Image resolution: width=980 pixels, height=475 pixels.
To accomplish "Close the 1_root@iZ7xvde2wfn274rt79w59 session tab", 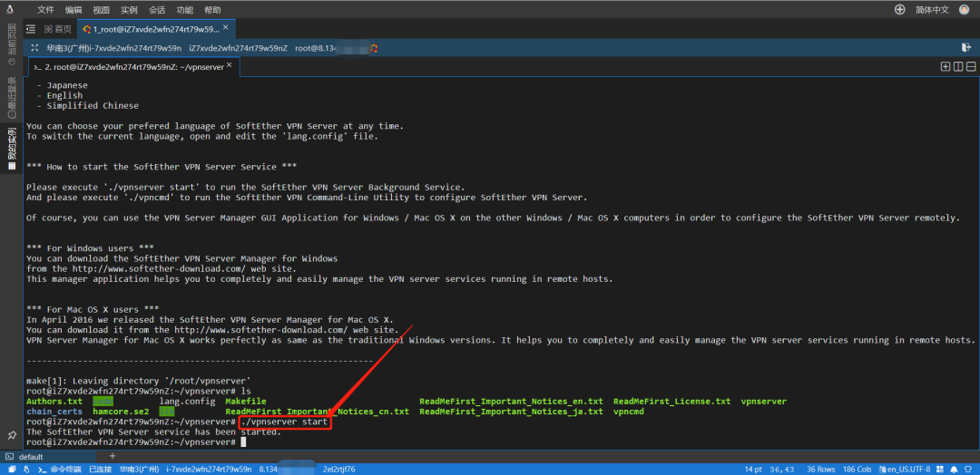I will coord(226,27).
